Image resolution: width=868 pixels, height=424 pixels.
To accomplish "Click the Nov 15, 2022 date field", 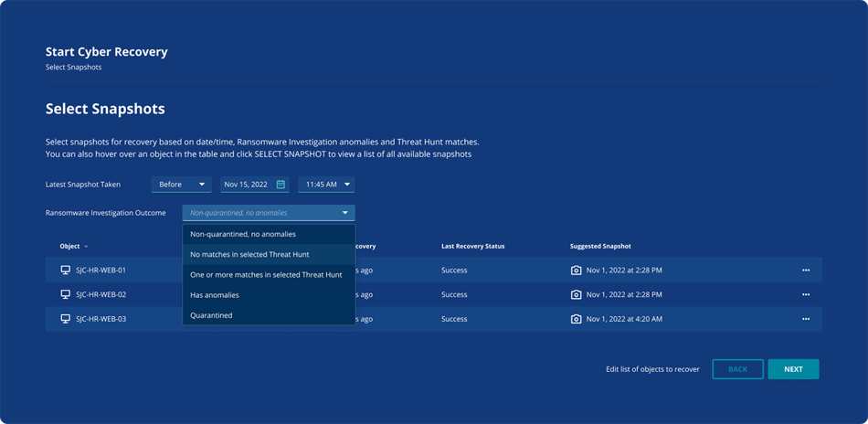I will 255,185.
